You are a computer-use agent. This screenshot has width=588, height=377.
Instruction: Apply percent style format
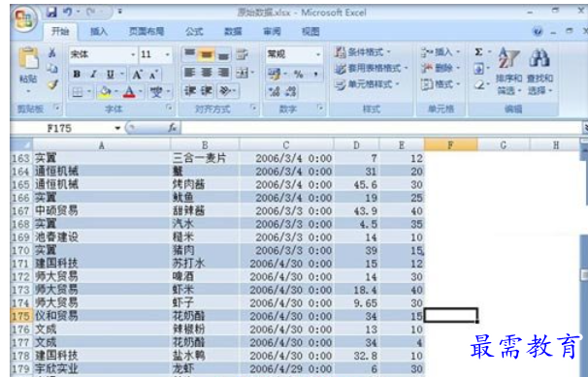tap(299, 74)
